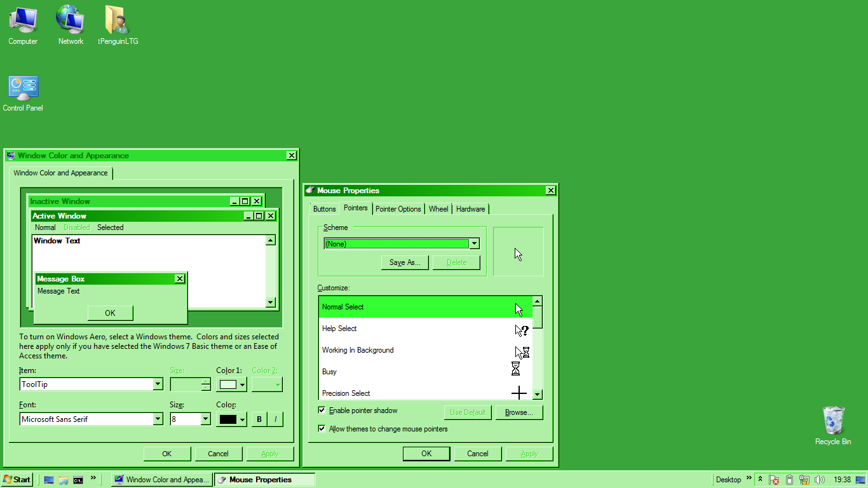Click the system clock showing 19:38
The width and height of the screenshot is (868, 488).
(x=843, y=480)
